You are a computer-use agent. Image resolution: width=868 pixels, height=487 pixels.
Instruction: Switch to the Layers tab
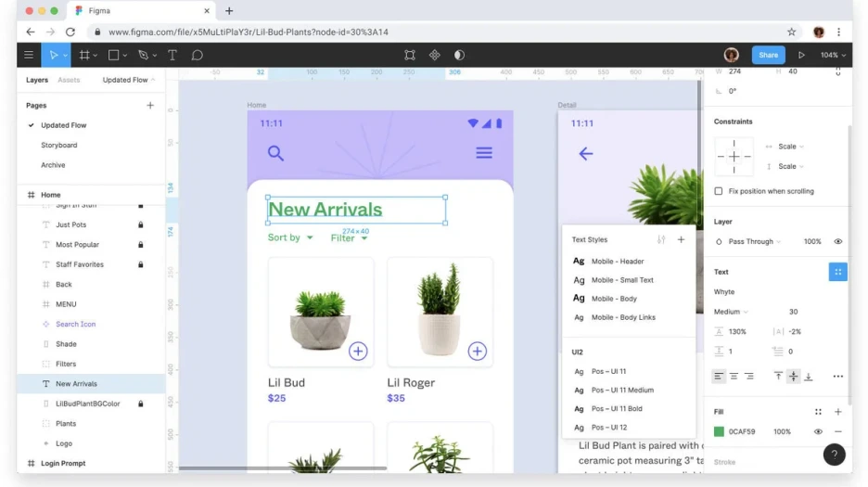coord(37,80)
